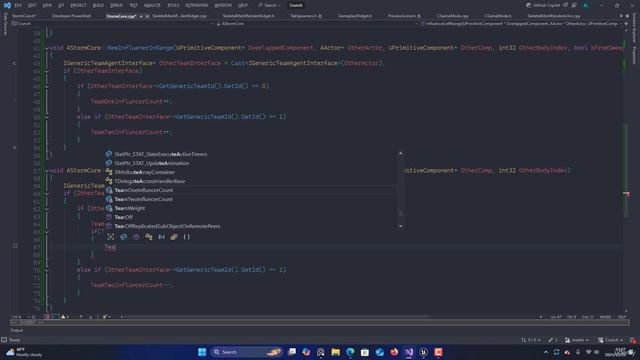Toggle the first IntelliSense filter icon (green brackets)

click(x=111, y=237)
